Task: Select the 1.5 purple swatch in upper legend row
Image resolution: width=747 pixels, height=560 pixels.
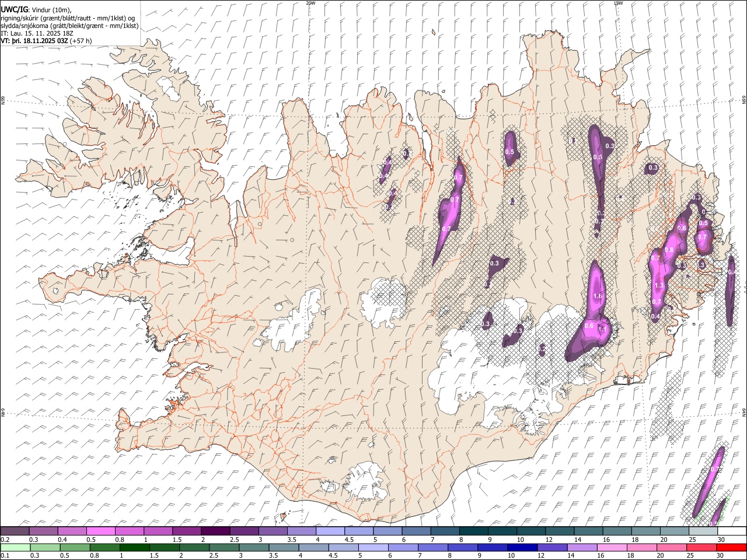Action: (187, 531)
